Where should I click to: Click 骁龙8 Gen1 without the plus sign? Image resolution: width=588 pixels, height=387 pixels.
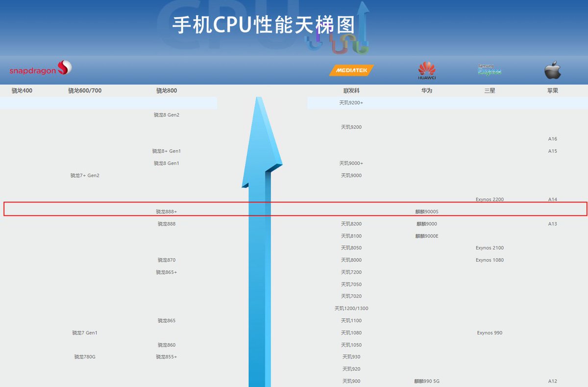point(167,163)
